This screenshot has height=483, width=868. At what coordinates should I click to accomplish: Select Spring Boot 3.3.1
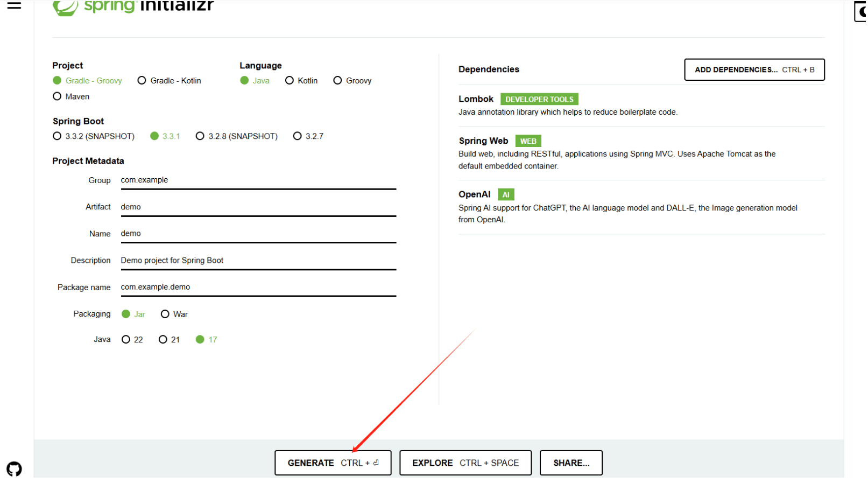pyautogui.click(x=165, y=136)
